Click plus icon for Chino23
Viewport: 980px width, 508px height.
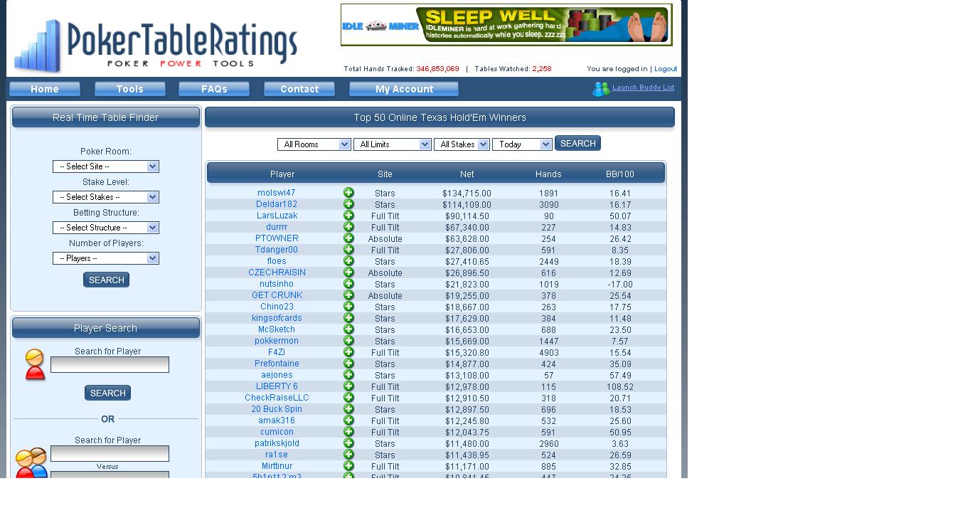[x=348, y=307]
